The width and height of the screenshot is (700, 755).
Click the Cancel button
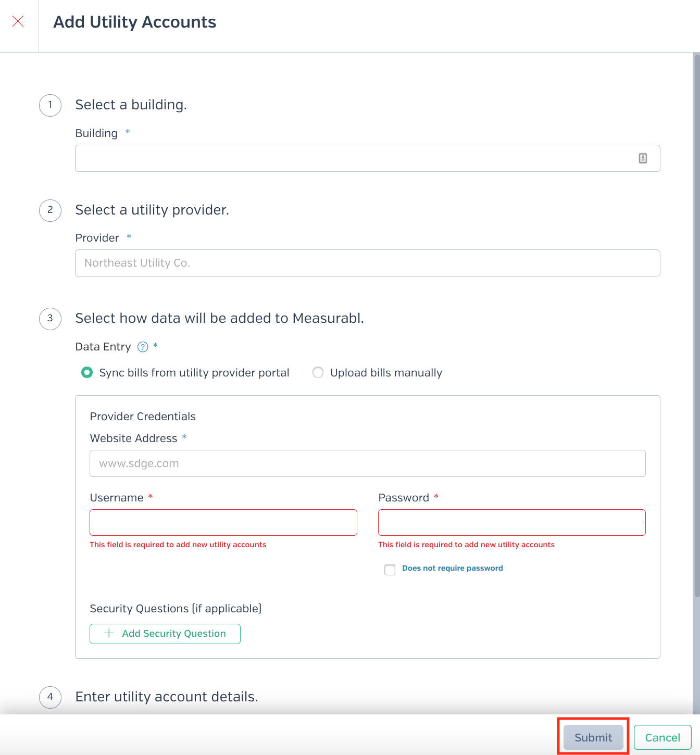click(662, 737)
